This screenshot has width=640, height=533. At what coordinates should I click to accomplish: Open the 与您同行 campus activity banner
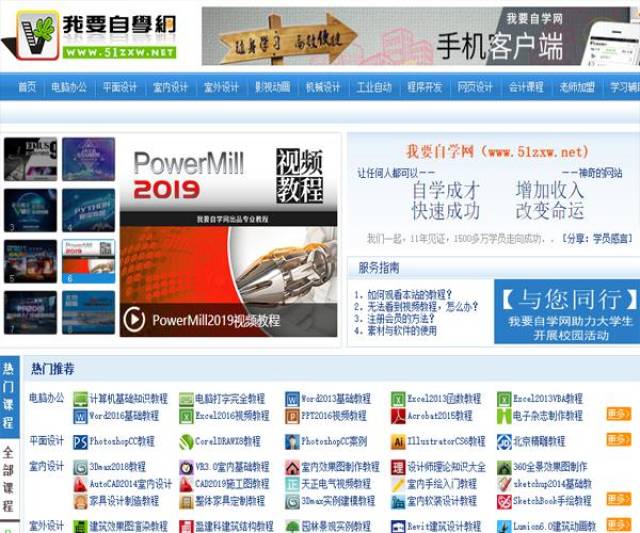pyautogui.click(x=567, y=311)
